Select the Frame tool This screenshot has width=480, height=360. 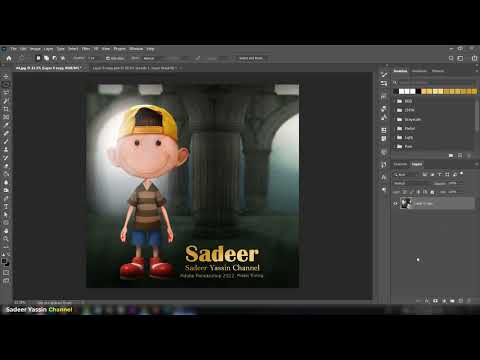coord(6,117)
